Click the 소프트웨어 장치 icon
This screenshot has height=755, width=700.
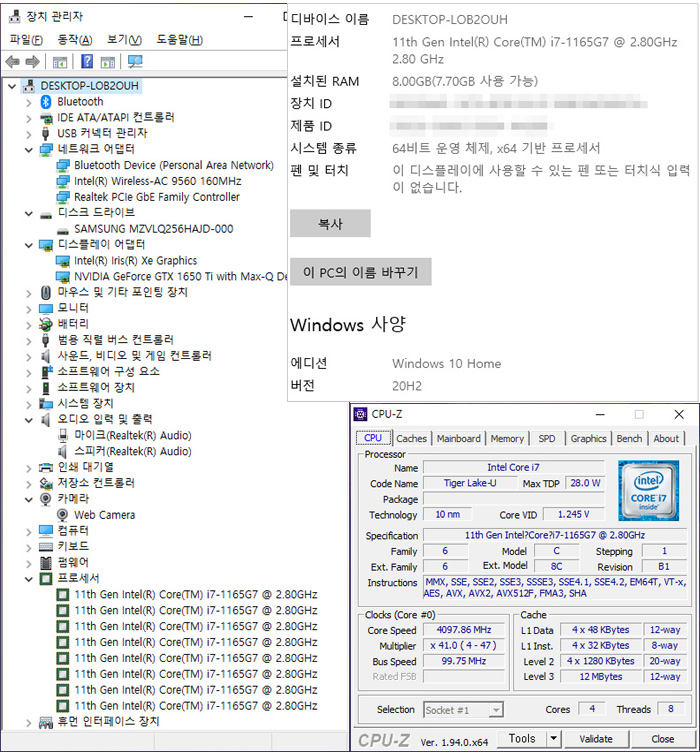coord(46,388)
